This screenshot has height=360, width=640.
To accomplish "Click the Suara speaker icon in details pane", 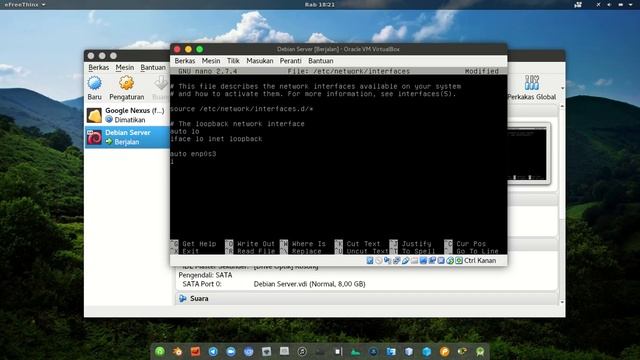I will point(182,298).
